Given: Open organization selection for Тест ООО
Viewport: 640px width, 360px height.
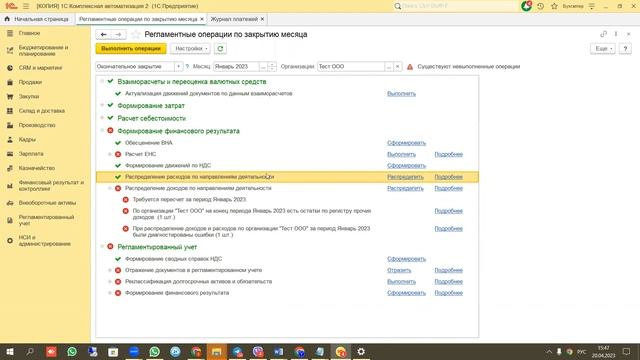Looking at the screenshot, I should point(389,67).
